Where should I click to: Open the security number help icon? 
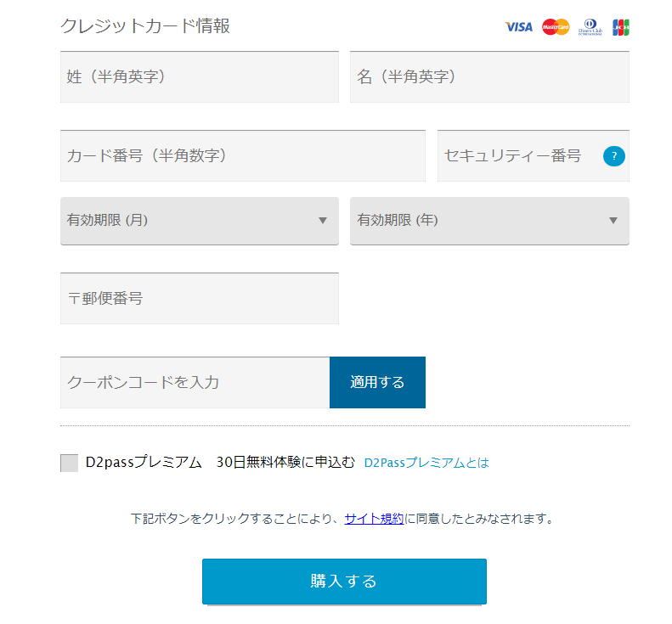614,156
